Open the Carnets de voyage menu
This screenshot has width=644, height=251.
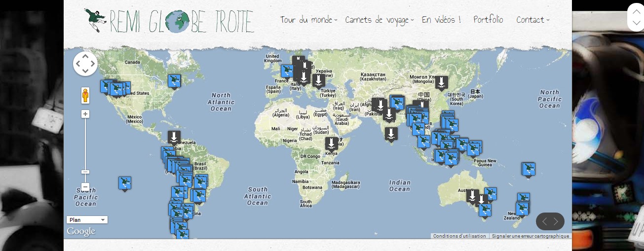377,20
